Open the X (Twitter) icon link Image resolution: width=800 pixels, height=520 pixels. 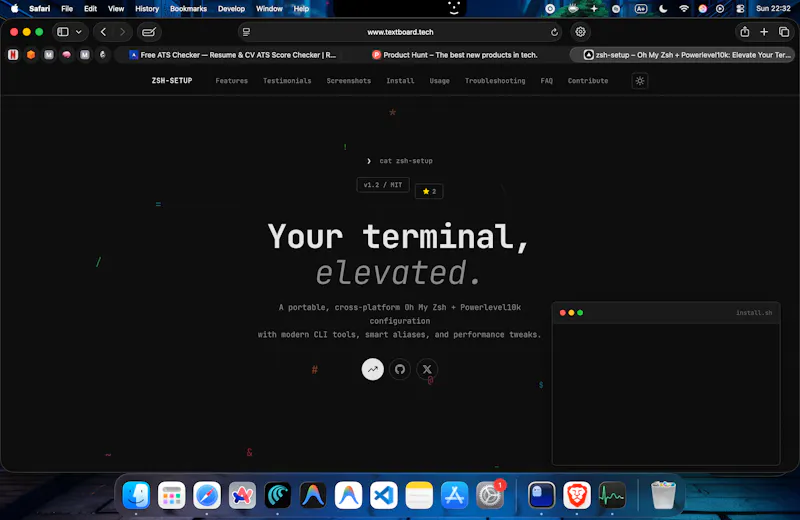427,369
